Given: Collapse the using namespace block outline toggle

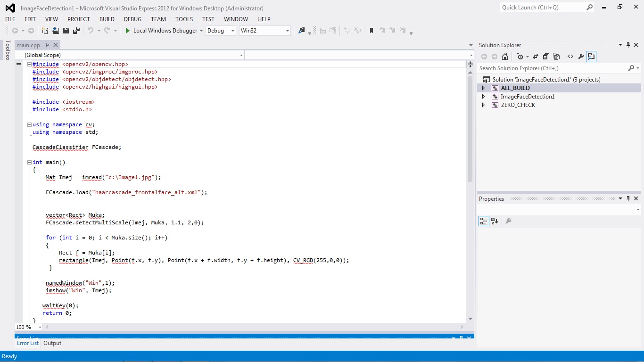Looking at the screenshot, I should pyautogui.click(x=29, y=124).
